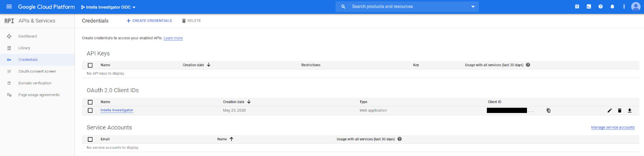Open the main hamburger navigation menu

pos(9,7)
